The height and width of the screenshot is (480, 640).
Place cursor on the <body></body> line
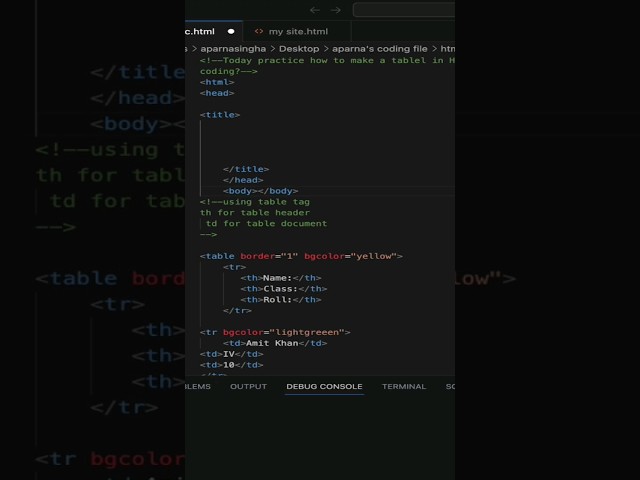pyautogui.click(x=260, y=191)
